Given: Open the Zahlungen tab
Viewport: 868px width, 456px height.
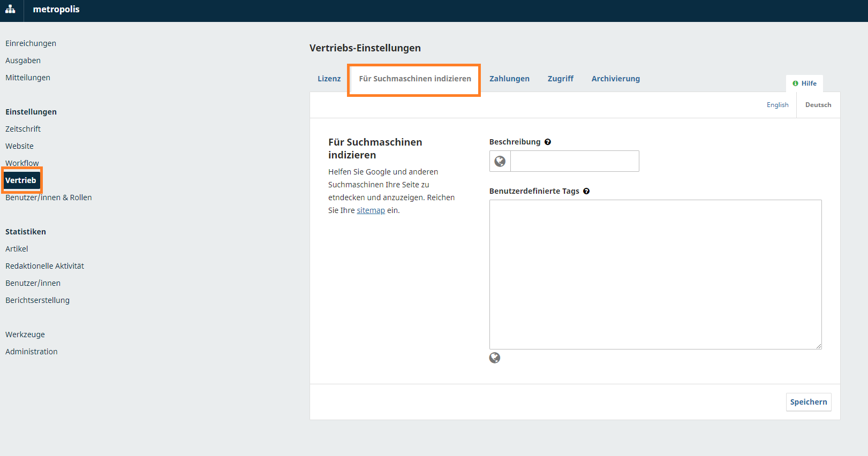Looking at the screenshot, I should (509, 79).
